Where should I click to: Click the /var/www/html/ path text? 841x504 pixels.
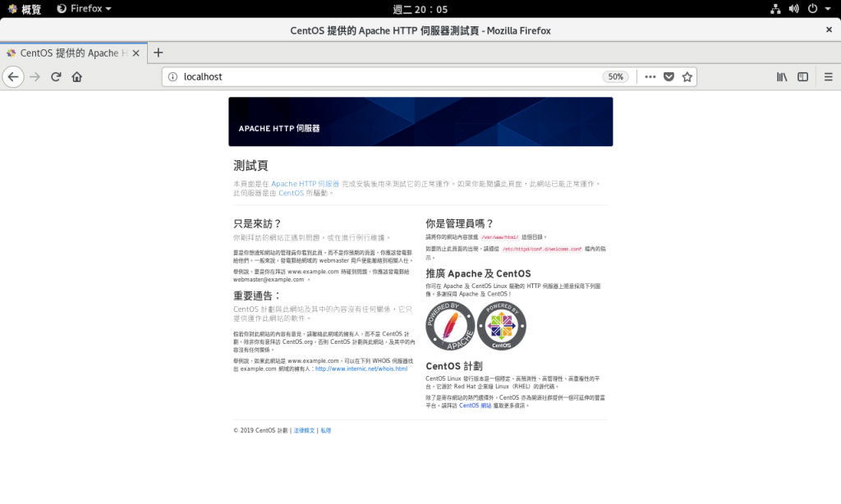[x=499, y=237]
